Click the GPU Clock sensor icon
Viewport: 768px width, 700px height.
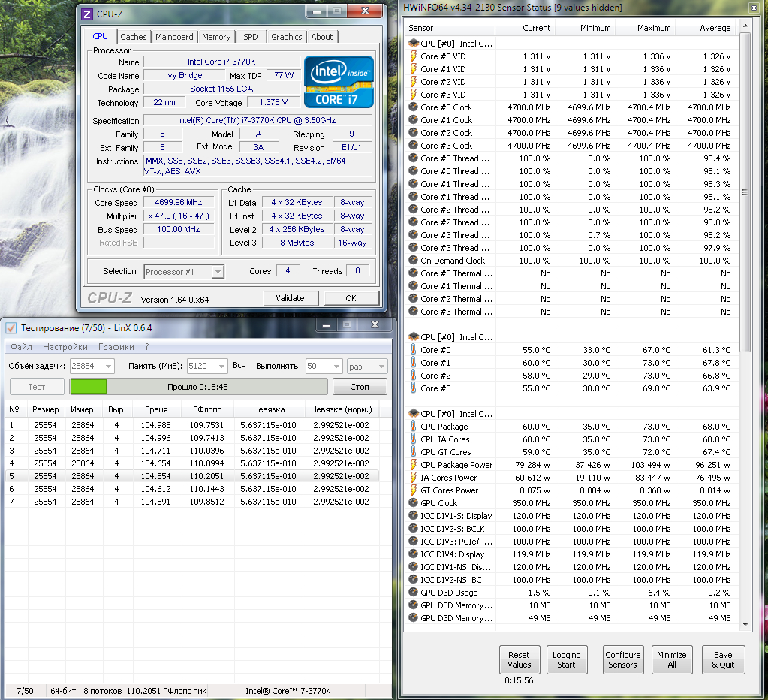[x=414, y=503]
